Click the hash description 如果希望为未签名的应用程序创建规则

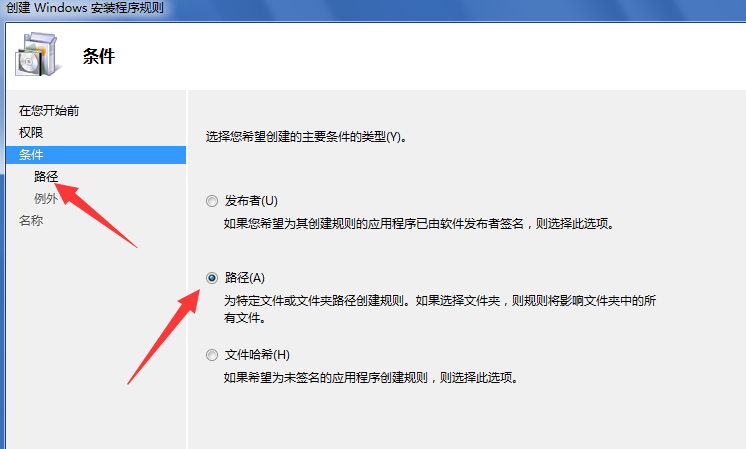click(x=371, y=378)
